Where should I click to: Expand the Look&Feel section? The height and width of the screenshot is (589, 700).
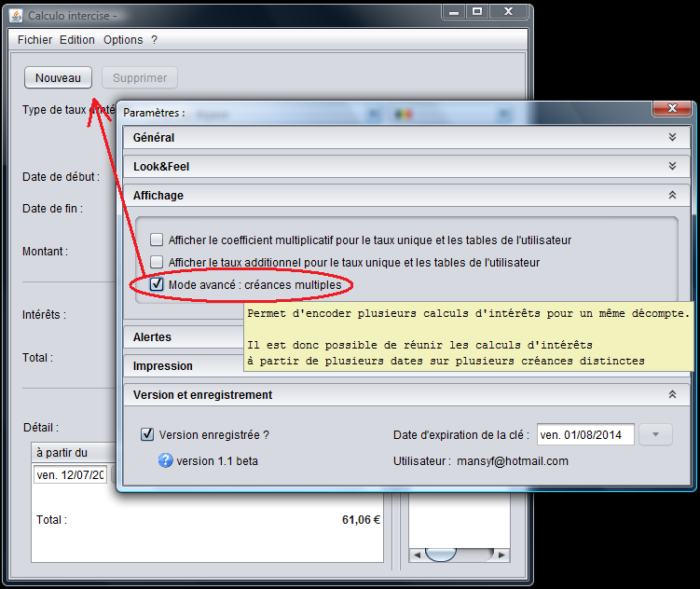tap(672, 166)
